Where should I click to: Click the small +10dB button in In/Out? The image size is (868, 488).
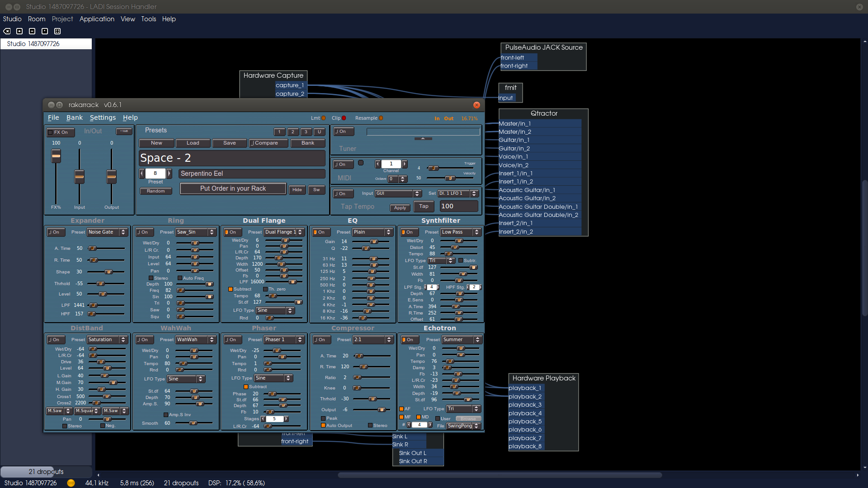click(x=124, y=131)
